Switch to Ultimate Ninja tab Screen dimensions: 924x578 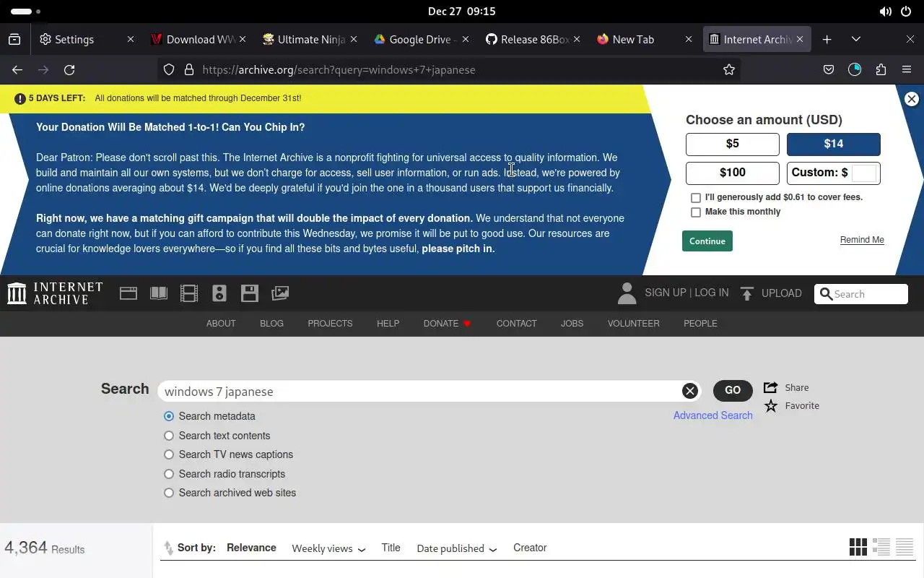[x=308, y=39]
